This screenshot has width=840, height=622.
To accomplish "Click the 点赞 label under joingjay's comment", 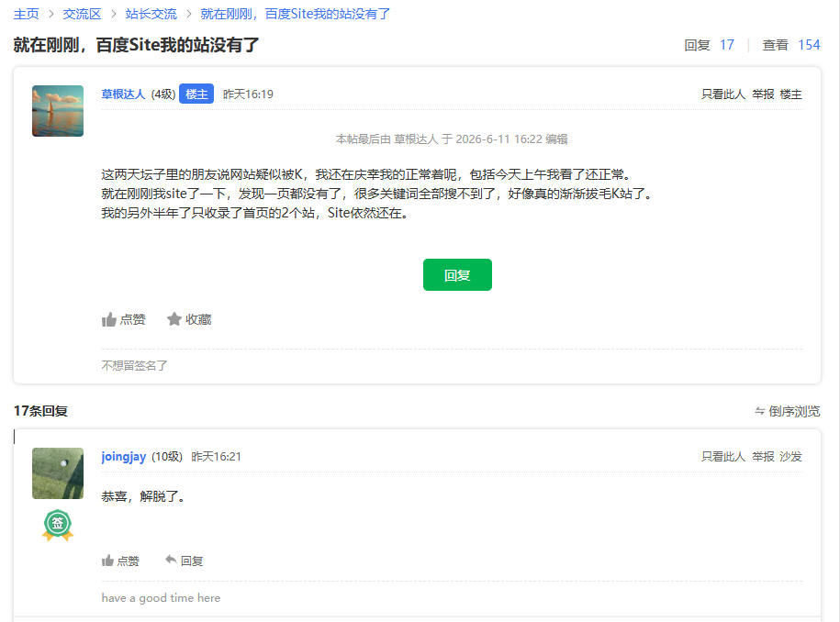I will tap(128, 561).
